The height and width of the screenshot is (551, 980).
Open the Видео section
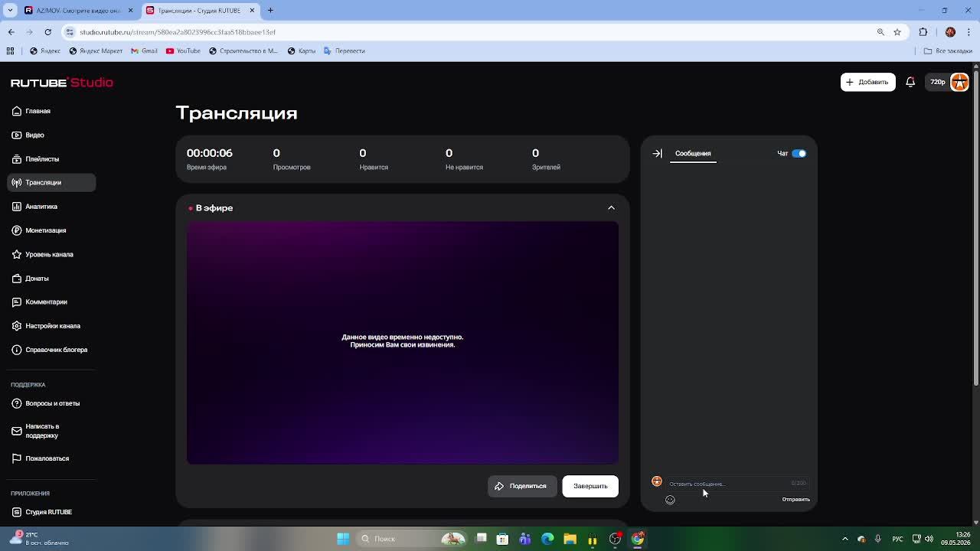coord(28,135)
